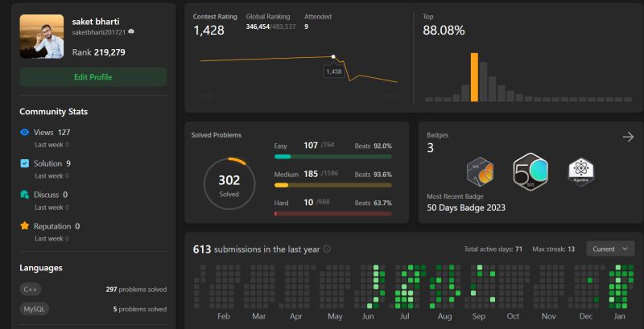Open the Current year dropdown
This screenshot has width=644, height=329.
610,249
